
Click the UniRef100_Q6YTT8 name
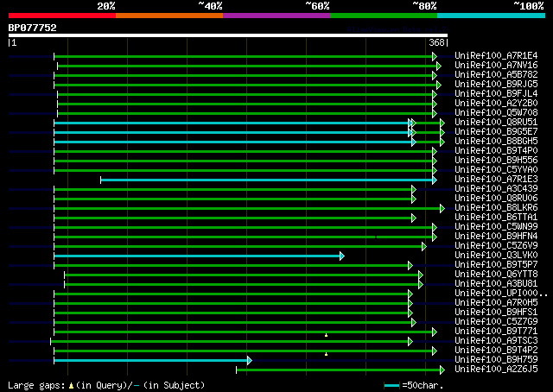click(x=496, y=275)
